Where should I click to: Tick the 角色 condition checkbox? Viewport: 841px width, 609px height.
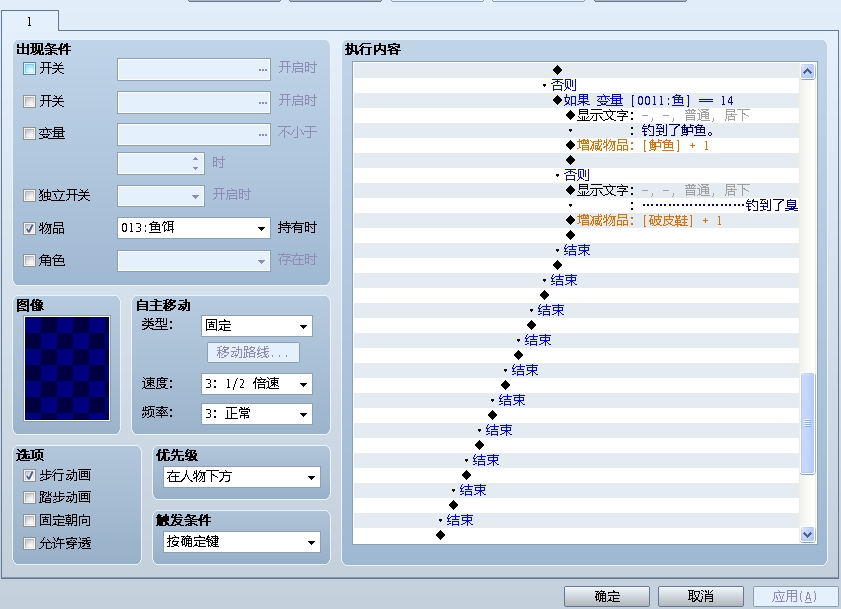[x=29, y=261]
